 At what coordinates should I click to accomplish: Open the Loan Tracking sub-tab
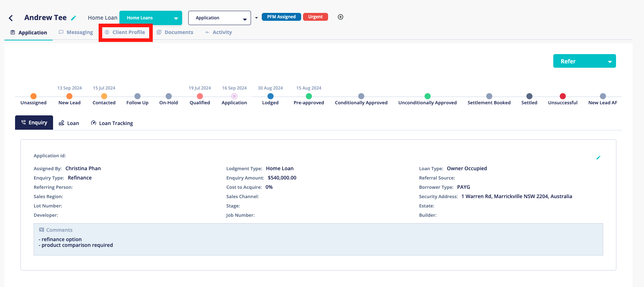click(112, 123)
